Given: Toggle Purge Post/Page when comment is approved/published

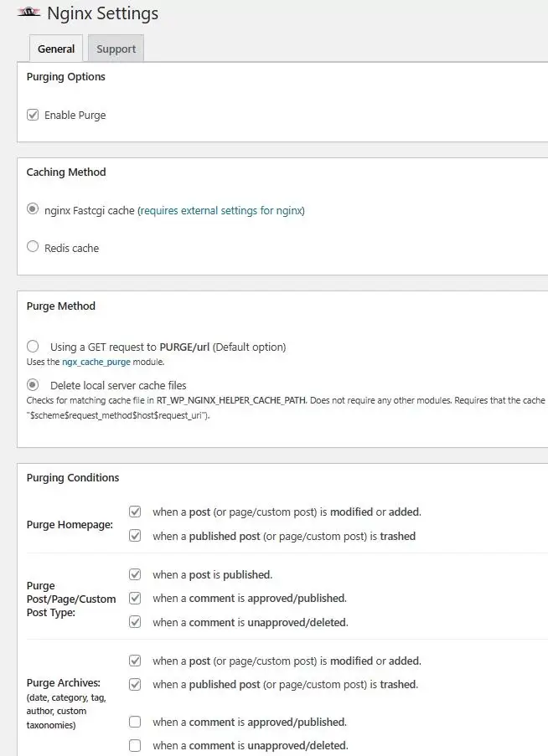Looking at the screenshot, I should pyautogui.click(x=135, y=598).
